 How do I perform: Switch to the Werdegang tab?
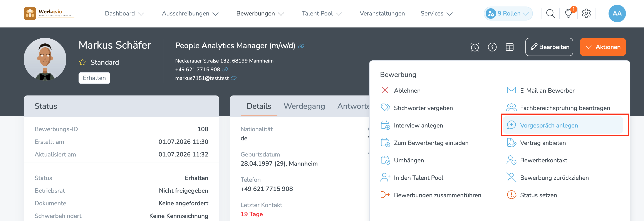point(304,106)
